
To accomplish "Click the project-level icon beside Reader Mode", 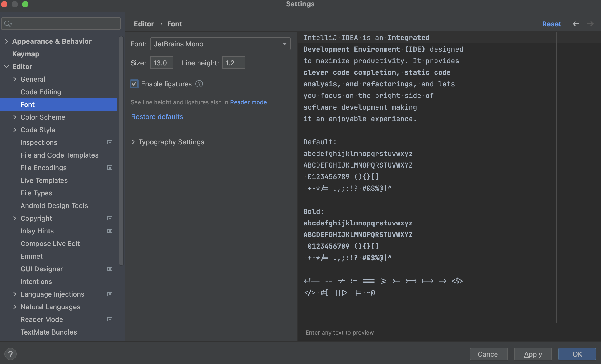I will point(110,319).
